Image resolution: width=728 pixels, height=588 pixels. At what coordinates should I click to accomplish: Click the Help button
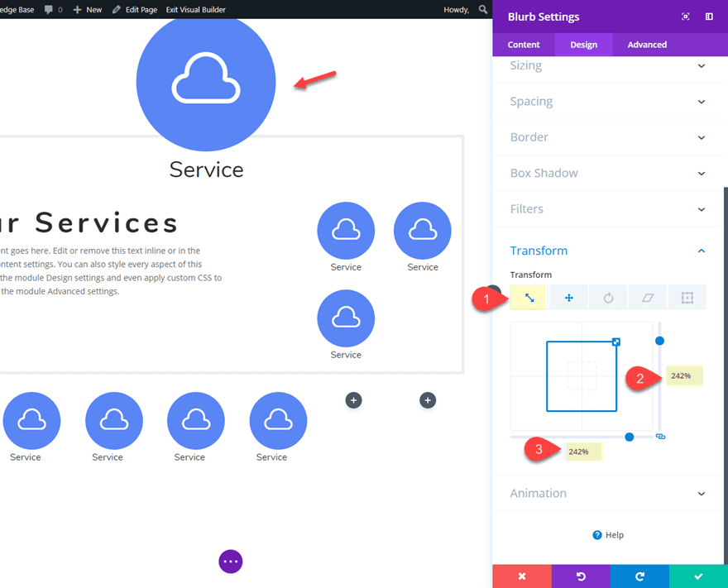tap(608, 534)
